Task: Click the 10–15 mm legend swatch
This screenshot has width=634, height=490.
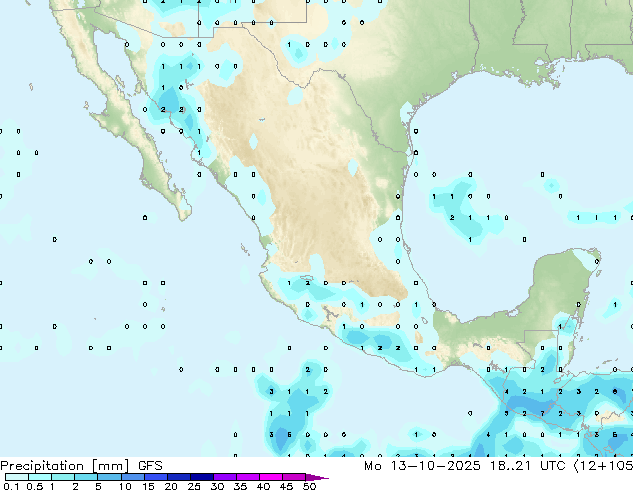Action: (133, 477)
